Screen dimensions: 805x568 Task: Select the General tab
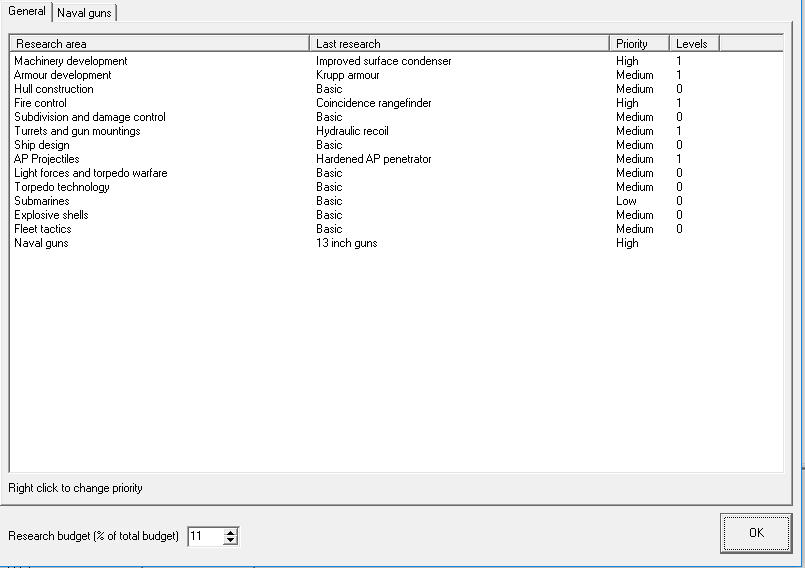tap(27, 11)
